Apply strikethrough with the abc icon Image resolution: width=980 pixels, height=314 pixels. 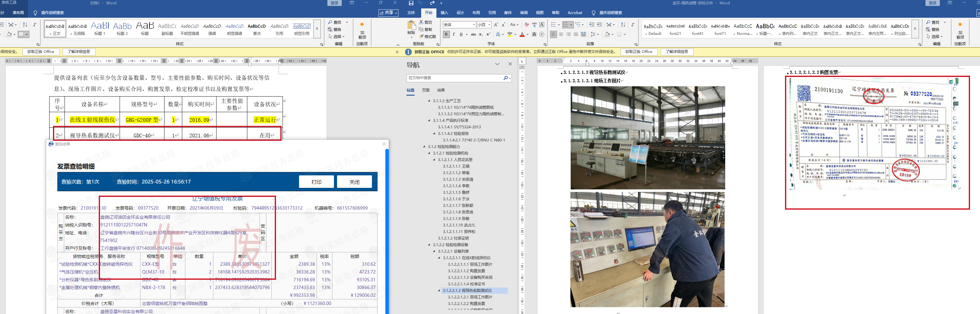pos(473,35)
